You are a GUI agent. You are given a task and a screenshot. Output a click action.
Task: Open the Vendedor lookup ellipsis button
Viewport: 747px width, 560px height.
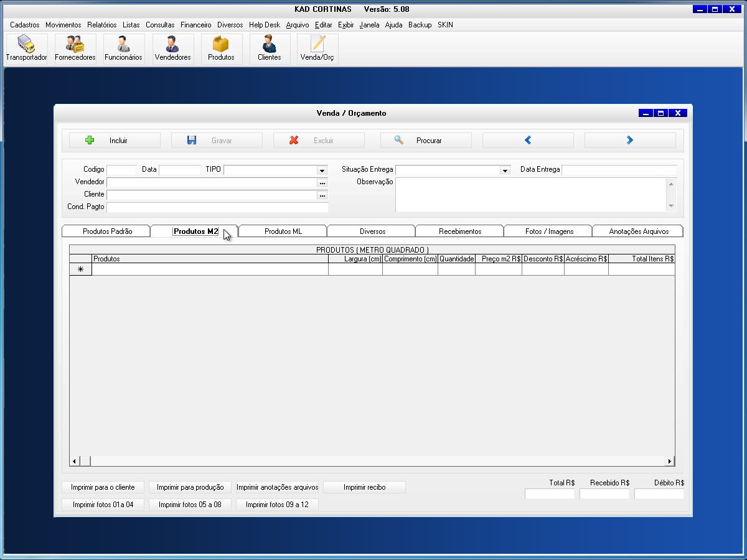(322, 183)
